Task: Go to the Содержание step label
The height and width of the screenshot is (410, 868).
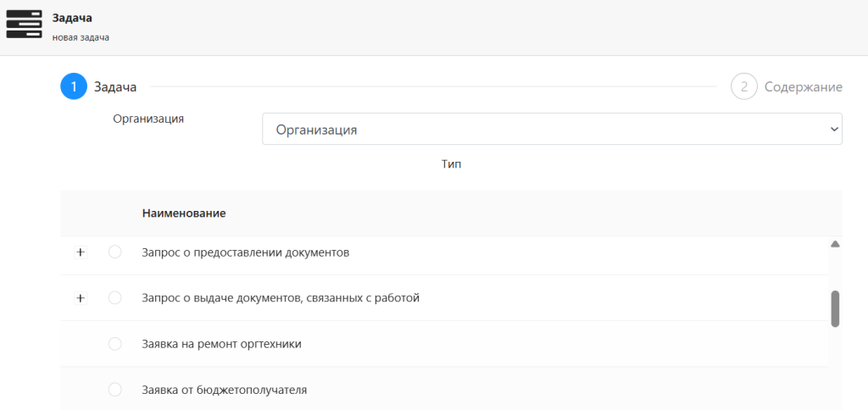Action: click(804, 87)
